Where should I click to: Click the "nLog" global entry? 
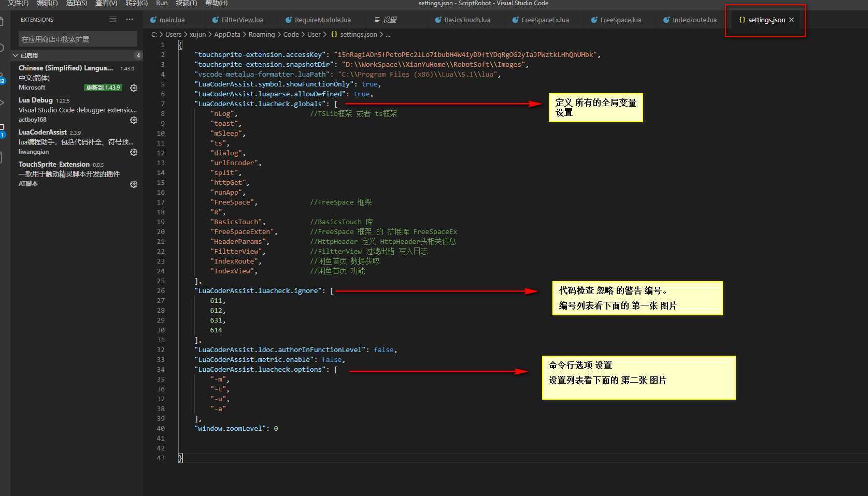coord(222,113)
